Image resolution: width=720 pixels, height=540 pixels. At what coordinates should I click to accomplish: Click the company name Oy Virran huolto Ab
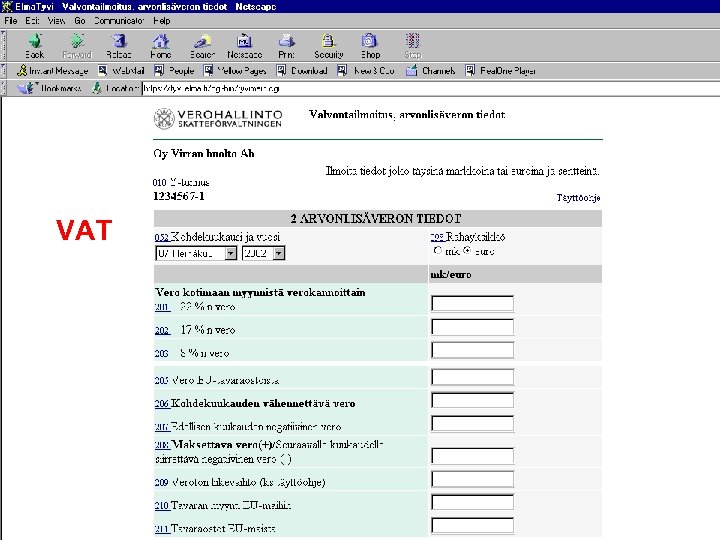click(x=204, y=153)
